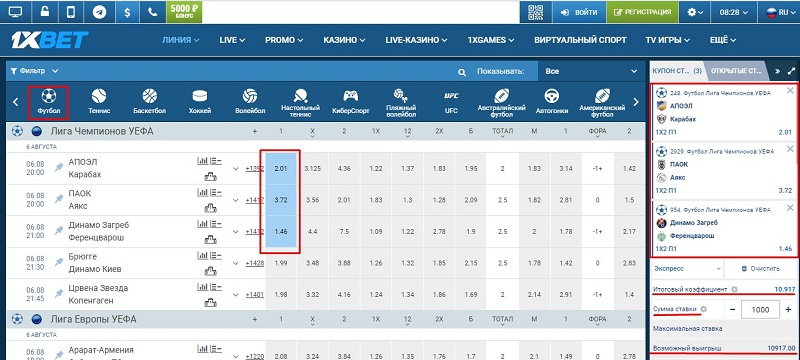This screenshot has width=800, height=360.
Task: Toggle the 1.99 odds for Брюгге win
Action: pos(281,263)
